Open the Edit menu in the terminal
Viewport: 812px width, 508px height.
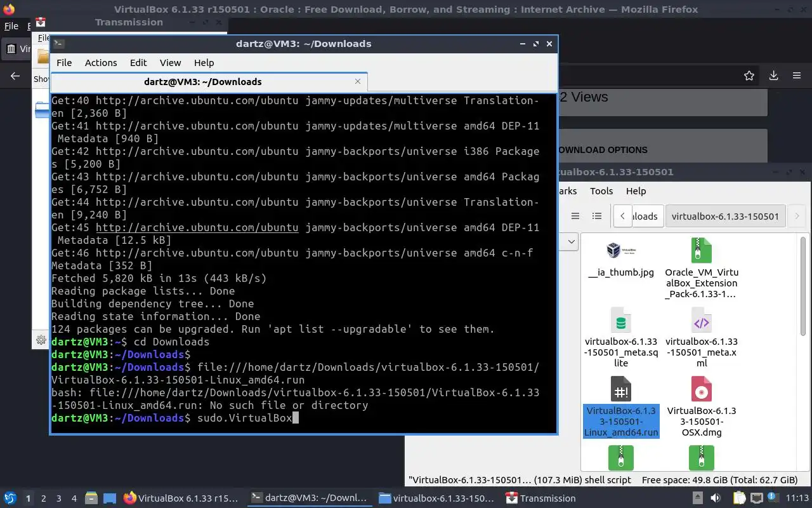pos(138,63)
